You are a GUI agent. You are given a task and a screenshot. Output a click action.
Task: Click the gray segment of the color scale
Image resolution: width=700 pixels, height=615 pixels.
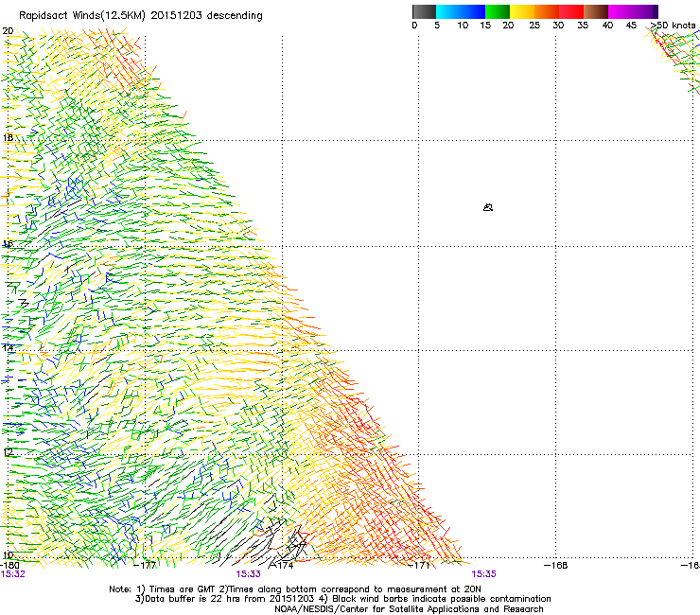pyautogui.click(x=424, y=11)
